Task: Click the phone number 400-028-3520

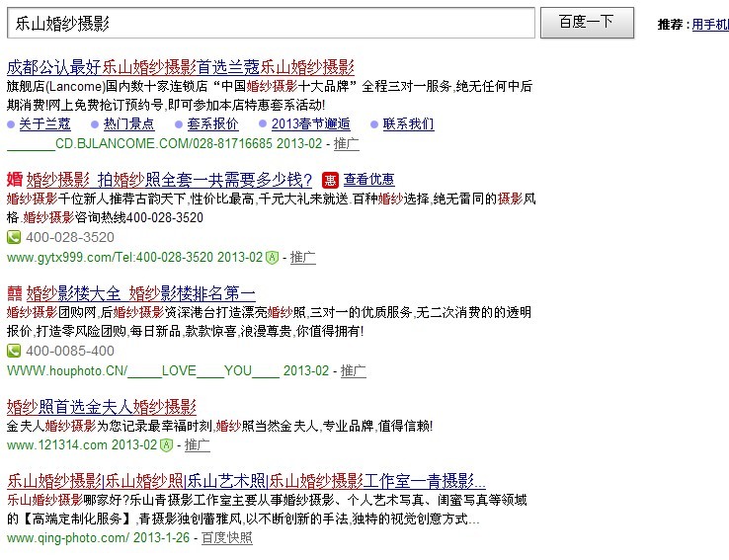Action: point(70,237)
